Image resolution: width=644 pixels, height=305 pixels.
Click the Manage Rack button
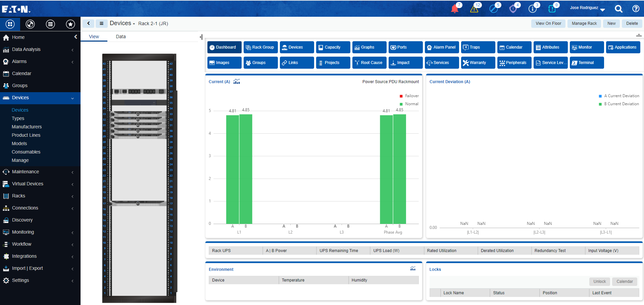tap(584, 23)
